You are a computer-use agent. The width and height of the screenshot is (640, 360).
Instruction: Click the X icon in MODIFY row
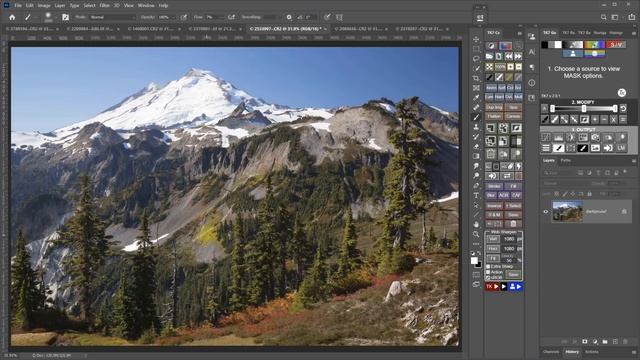[613, 120]
